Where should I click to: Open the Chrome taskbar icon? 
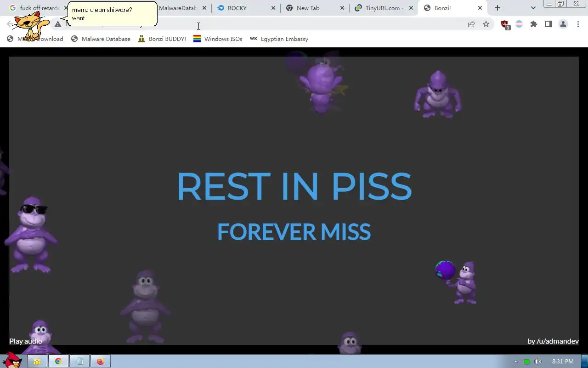[x=58, y=361]
